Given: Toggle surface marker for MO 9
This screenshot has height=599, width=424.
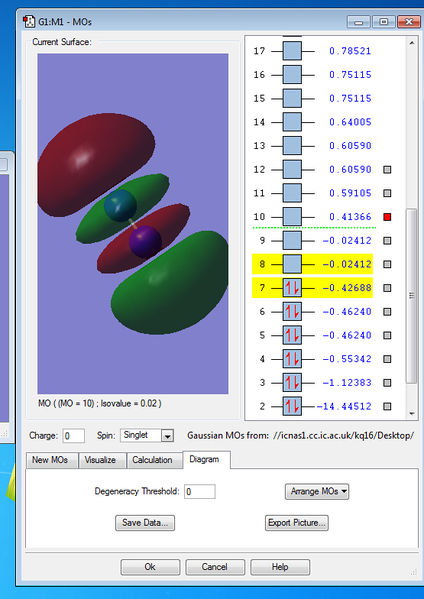Looking at the screenshot, I should click(x=387, y=240).
